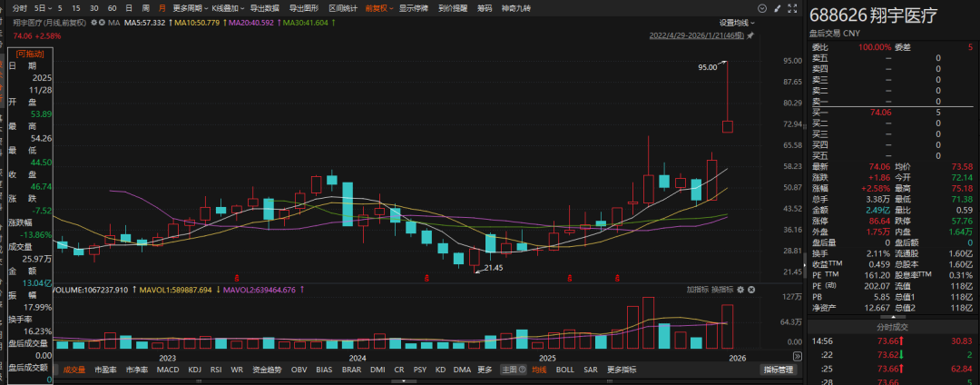Toggle 显示停牌 suspension display
The height and width of the screenshot is (385, 980).
415,7
